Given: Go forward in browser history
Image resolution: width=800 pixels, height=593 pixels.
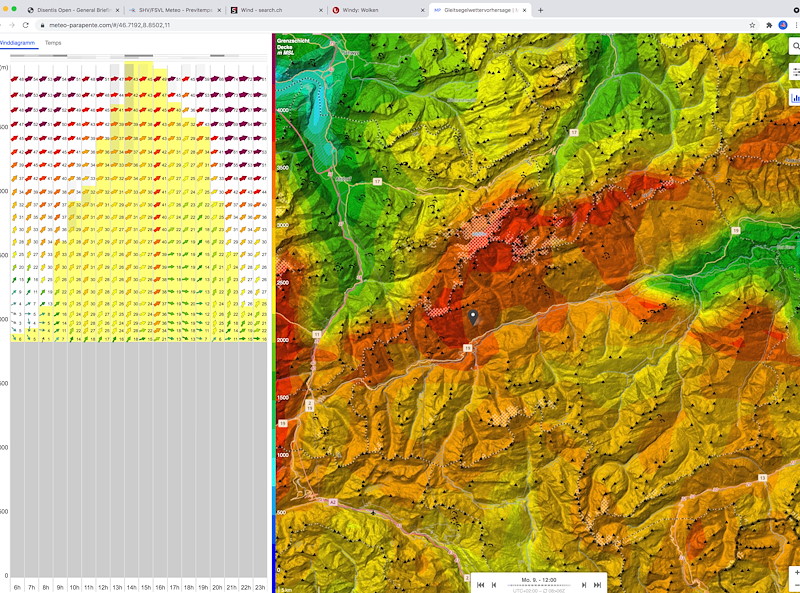Looking at the screenshot, I should click(x=11, y=25).
